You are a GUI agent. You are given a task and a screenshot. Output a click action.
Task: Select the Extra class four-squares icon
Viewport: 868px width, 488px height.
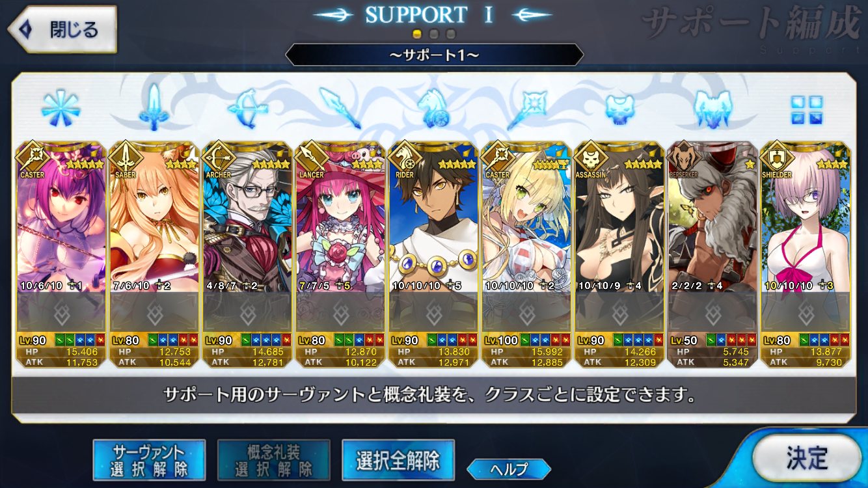807,109
